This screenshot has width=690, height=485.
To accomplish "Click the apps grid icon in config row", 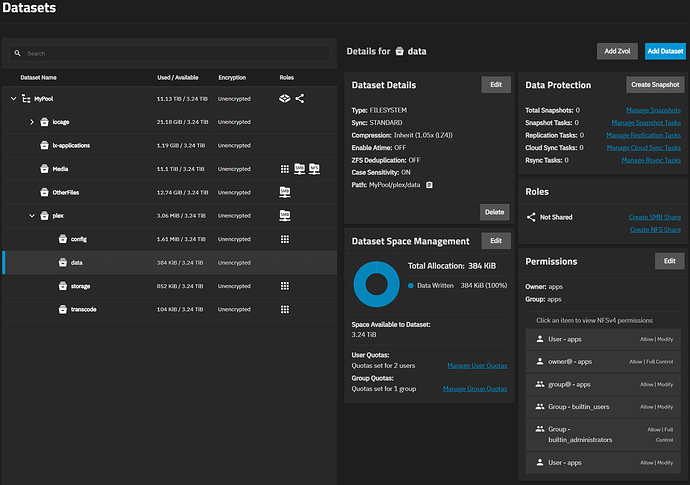I will pos(285,239).
